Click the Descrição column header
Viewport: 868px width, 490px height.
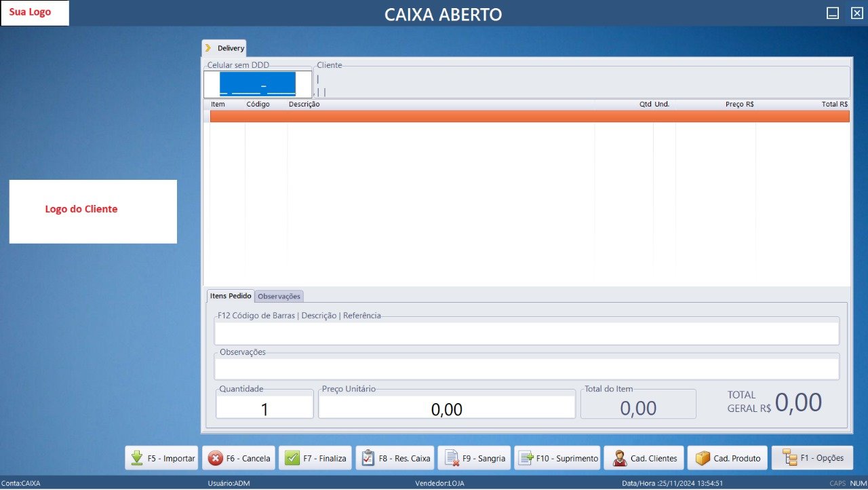coord(304,105)
